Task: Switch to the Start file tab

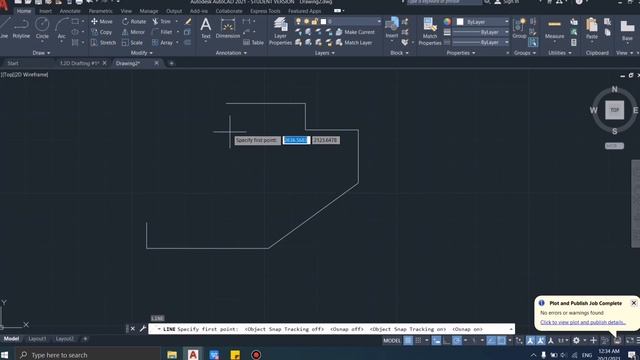Action: tap(13, 63)
